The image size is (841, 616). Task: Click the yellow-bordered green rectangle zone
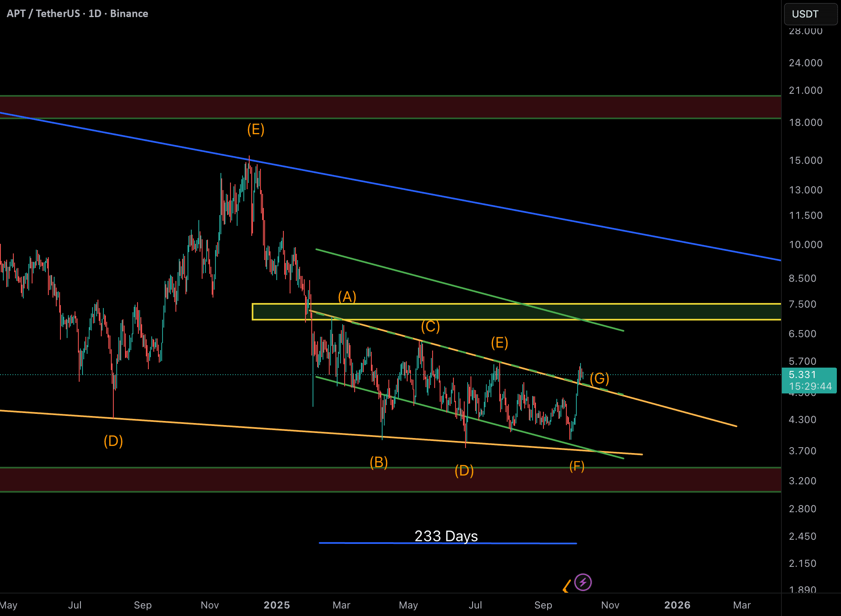click(458, 312)
